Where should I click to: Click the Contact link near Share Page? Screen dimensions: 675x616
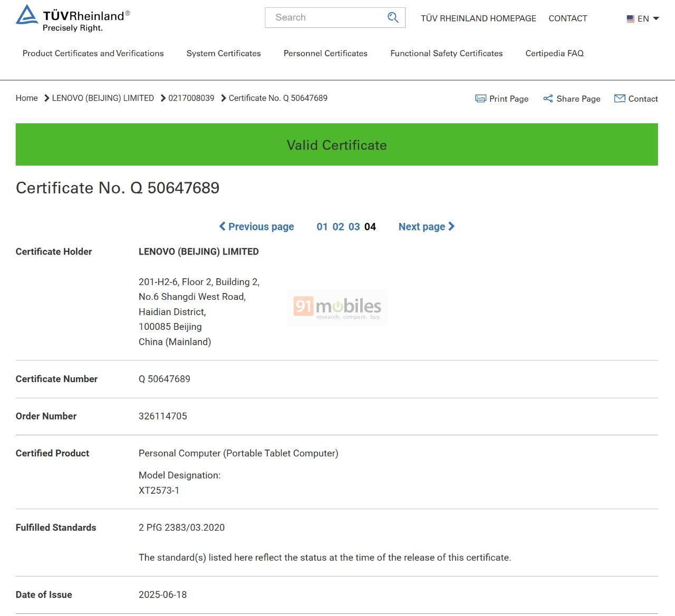(637, 99)
